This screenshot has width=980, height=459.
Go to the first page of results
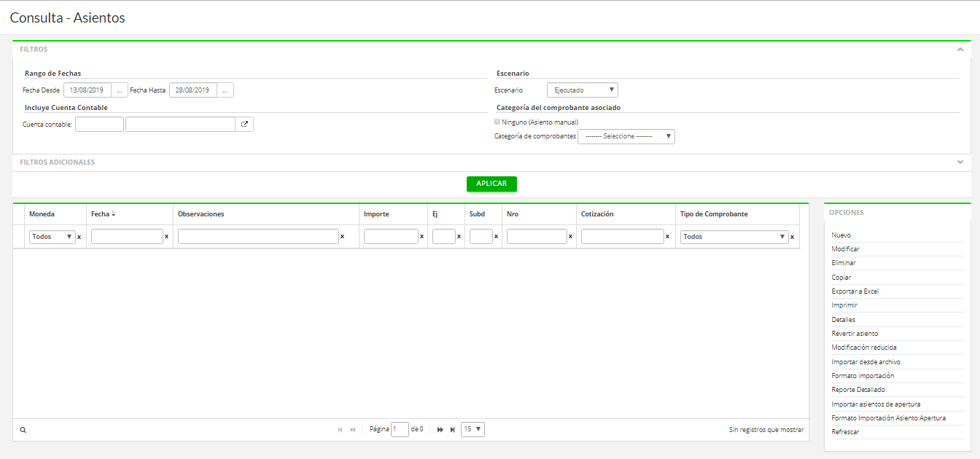click(341, 430)
